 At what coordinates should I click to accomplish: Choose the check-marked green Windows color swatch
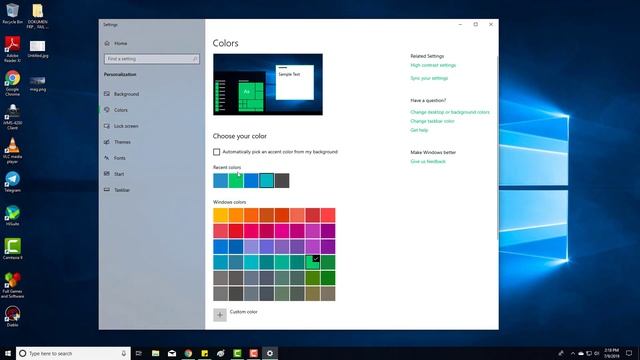tap(313, 262)
